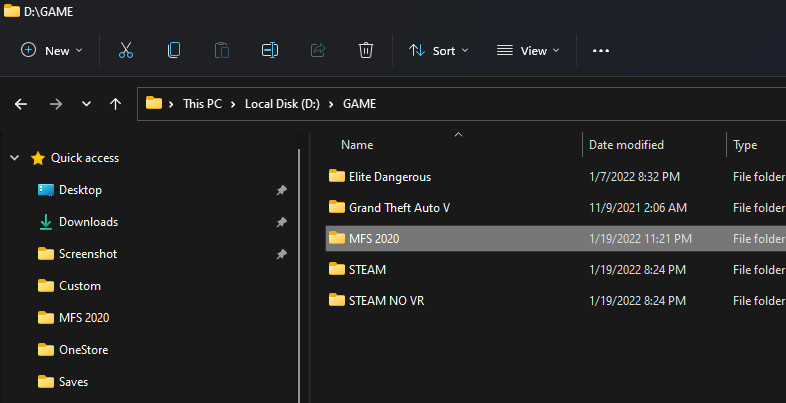Click the Paste clipboard icon
The height and width of the screenshot is (403, 786).
tap(222, 50)
